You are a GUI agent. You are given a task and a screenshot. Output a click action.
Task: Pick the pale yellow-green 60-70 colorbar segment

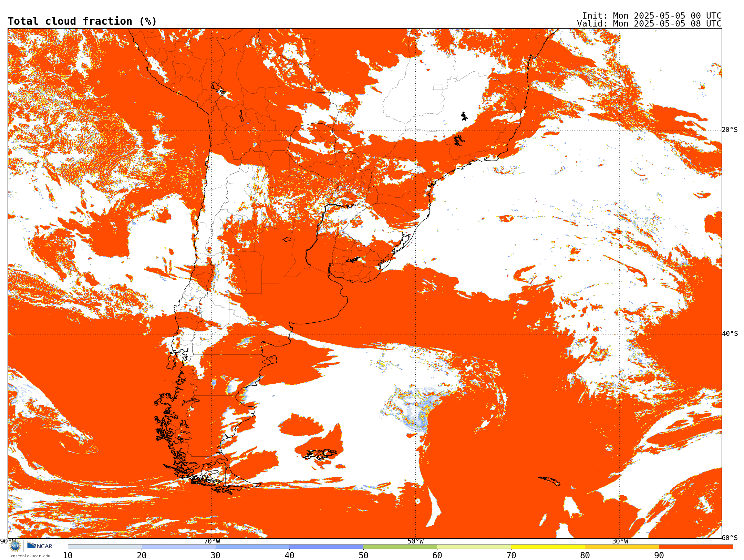(x=474, y=547)
